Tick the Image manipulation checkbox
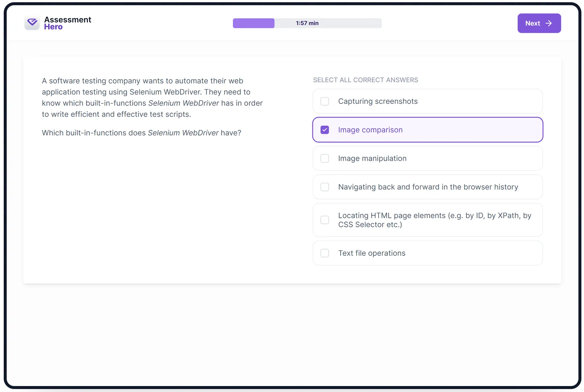 [325, 158]
